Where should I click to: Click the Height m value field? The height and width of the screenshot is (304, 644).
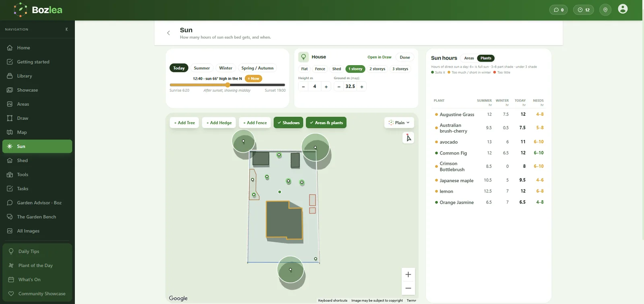tap(315, 86)
